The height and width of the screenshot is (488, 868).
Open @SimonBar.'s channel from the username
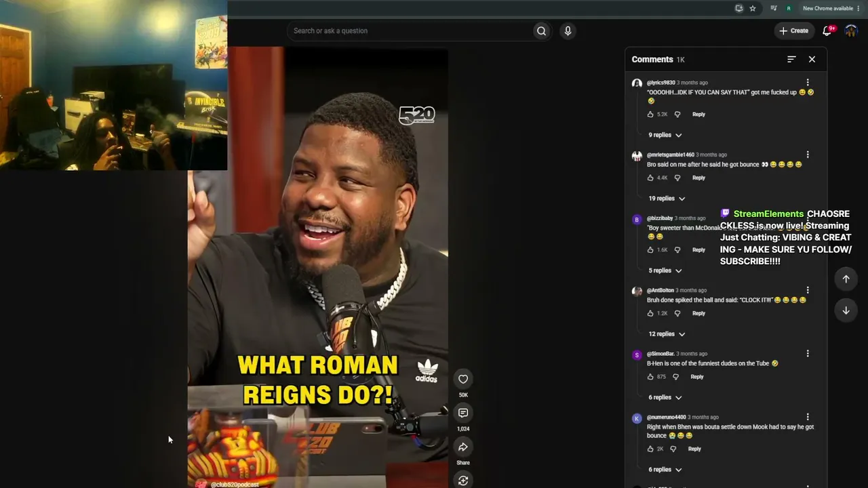(660, 354)
